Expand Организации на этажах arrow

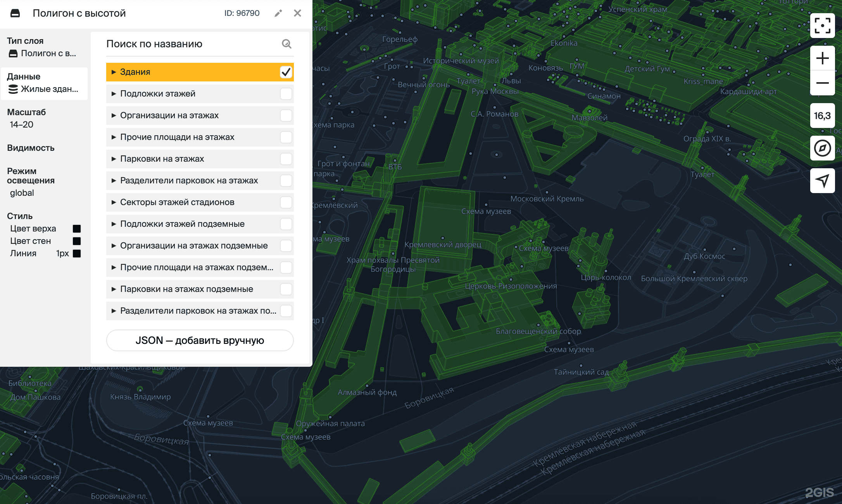pos(114,116)
